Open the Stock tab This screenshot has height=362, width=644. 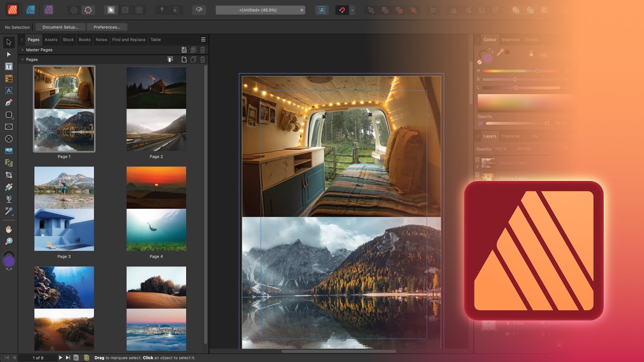tap(68, 40)
